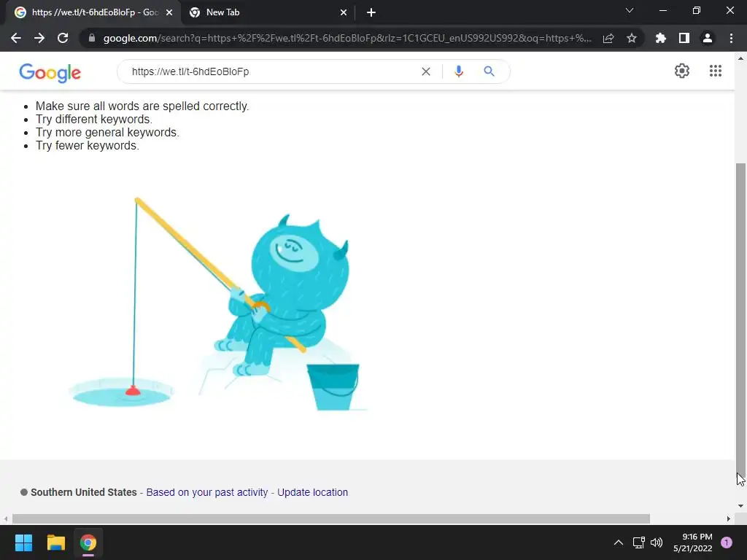Go to Google homepage via logo

coord(50,73)
